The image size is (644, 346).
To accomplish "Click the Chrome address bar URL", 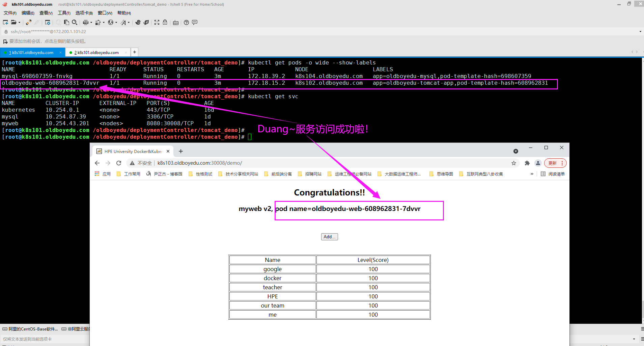I will pyautogui.click(x=200, y=163).
